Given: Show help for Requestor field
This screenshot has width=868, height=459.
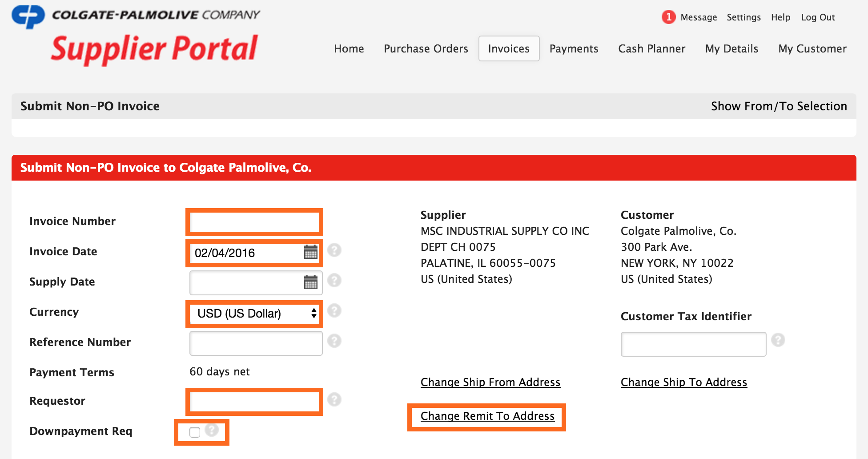Looking at the screenshot, I should click(334, 399).
